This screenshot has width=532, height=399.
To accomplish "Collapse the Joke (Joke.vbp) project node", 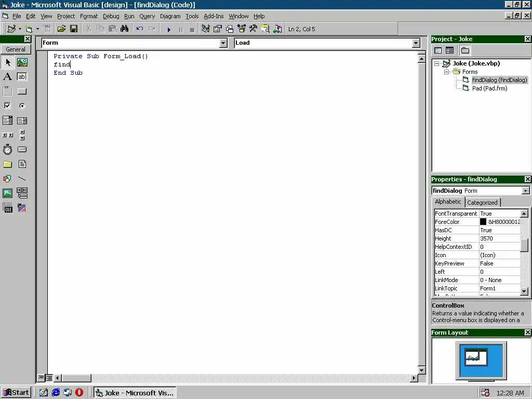I will click(x=436, y=63).
